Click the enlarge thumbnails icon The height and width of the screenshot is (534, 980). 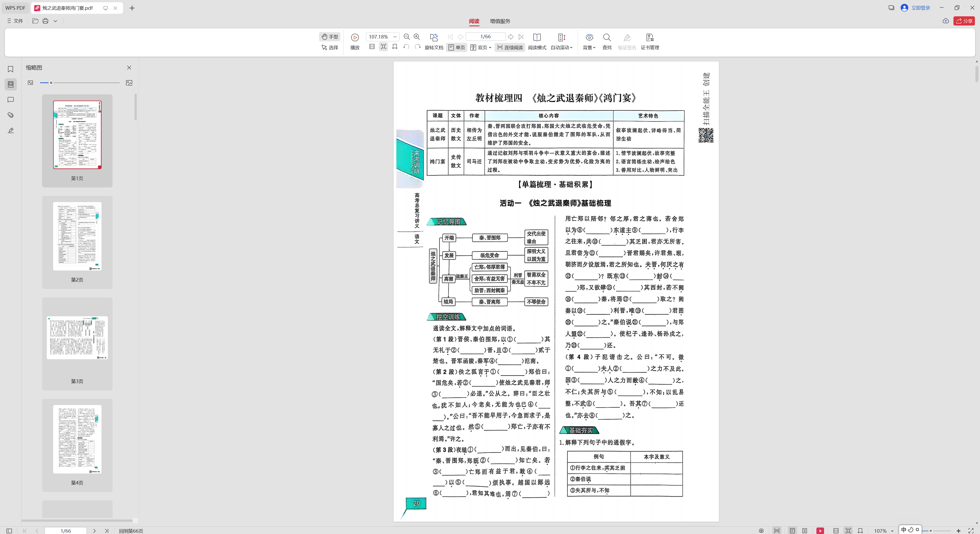click(x=129, y=82)
